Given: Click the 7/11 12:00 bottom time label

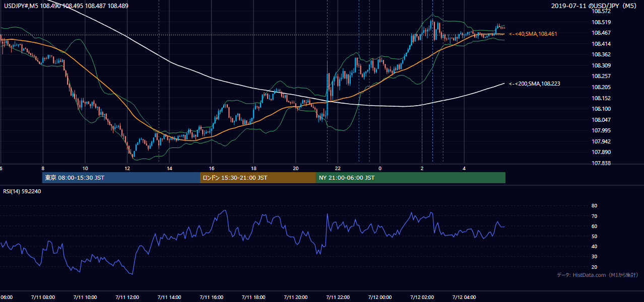Looking at the screenshot, I should 127,297.
